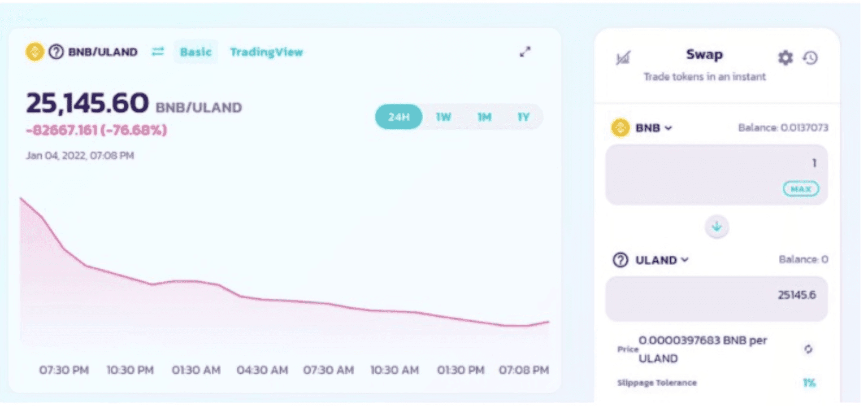Click the BNB amount input field

pos(706,164)
